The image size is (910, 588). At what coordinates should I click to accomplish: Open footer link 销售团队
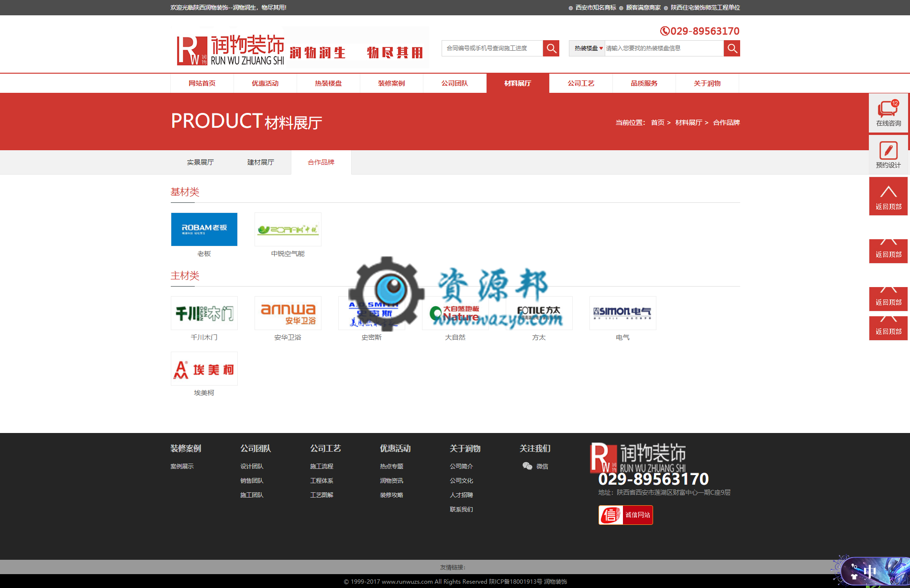252,480
